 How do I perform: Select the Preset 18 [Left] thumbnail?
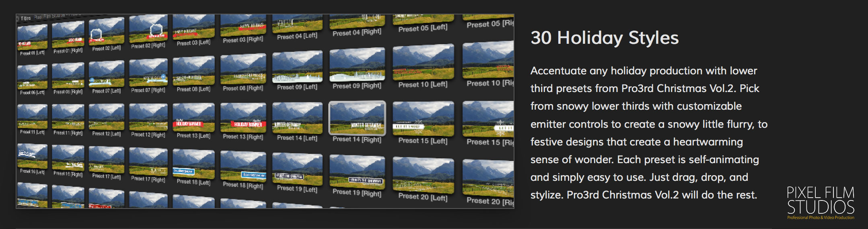click(x=193, y=164)
